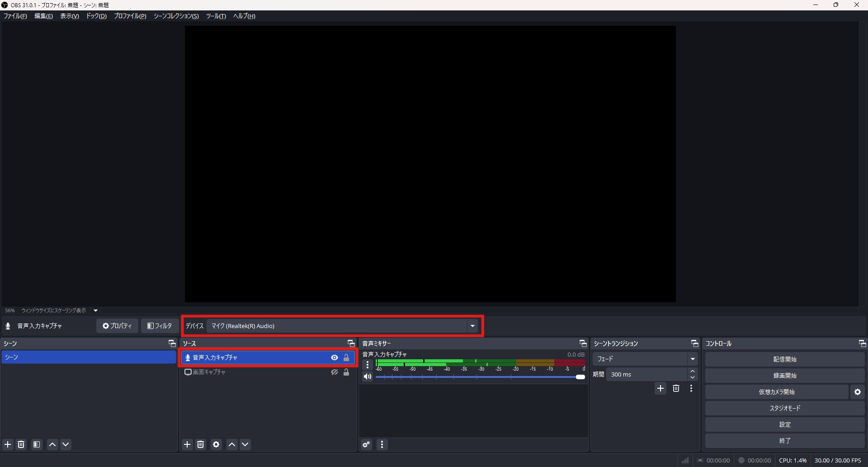Click the delete source trash icon
The image size is (868, 467).
(201, 444)
